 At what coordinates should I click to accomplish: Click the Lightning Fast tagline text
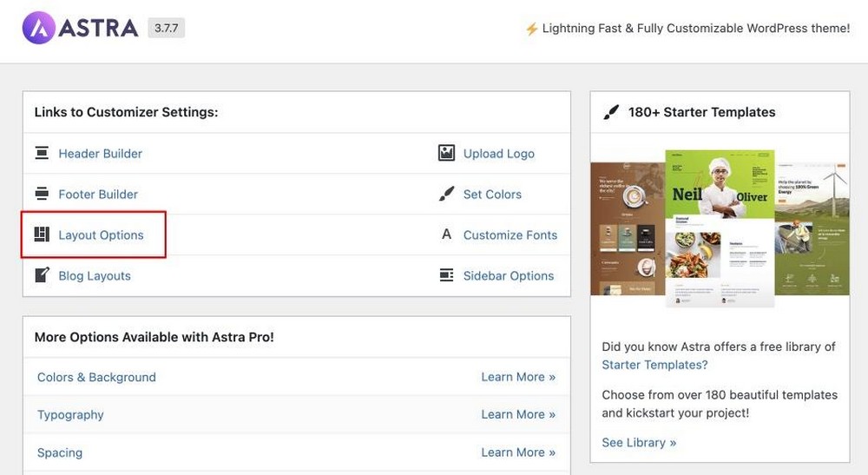[696, 29]
